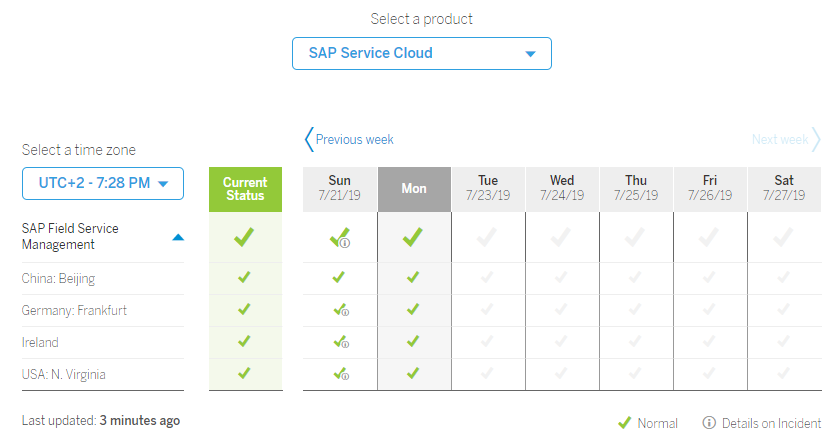The height and width of the screenshot is (437, 838).
Task: Click current status checkmark for China: Beijing
Action: click(x=244, y=277)
